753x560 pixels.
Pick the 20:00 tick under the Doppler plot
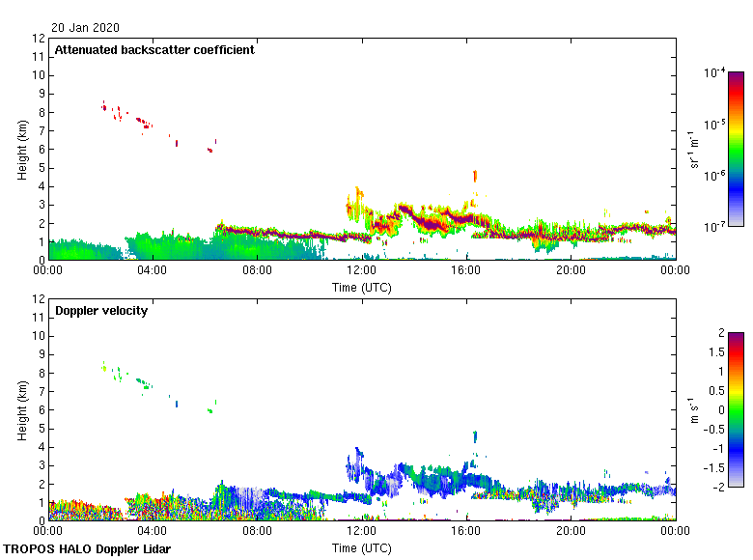click(x=571, y=530)
